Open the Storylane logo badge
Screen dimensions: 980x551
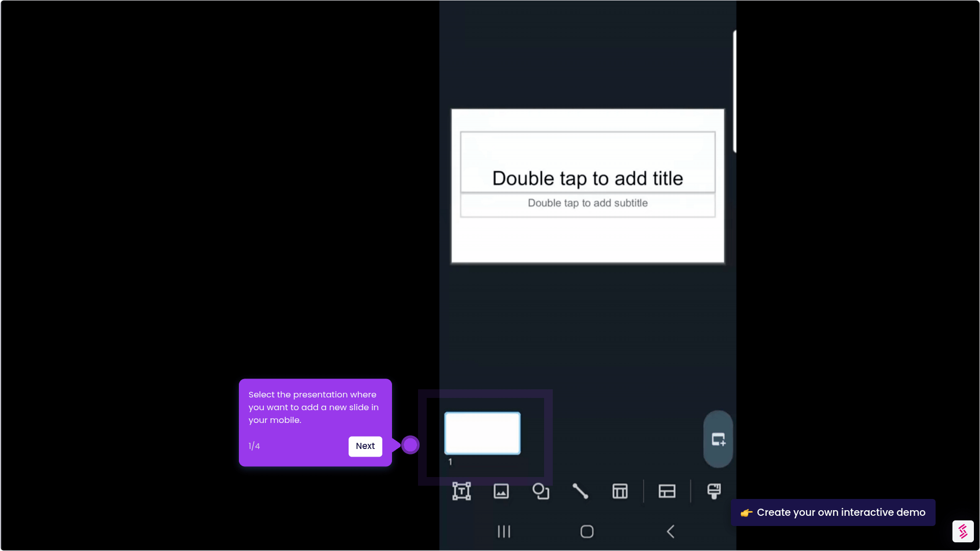[963, 532]
